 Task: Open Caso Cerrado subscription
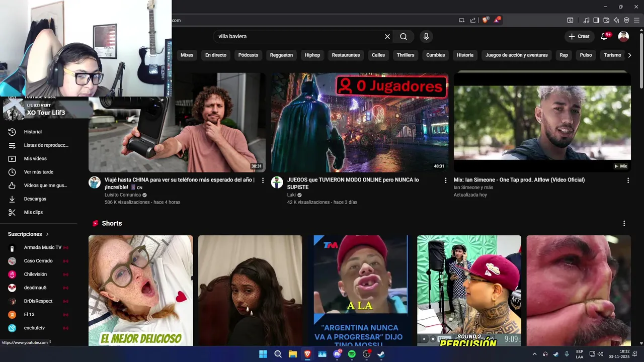click(39, 261)
